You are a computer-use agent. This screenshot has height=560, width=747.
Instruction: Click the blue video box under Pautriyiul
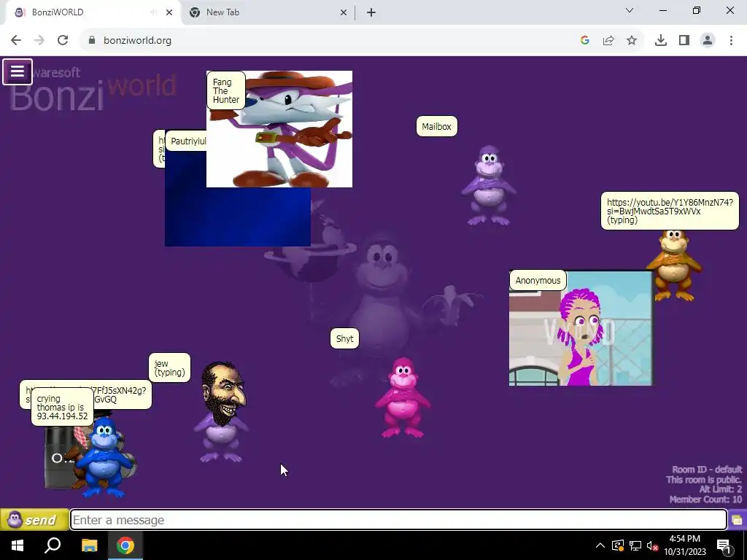[x=237, y=217]
